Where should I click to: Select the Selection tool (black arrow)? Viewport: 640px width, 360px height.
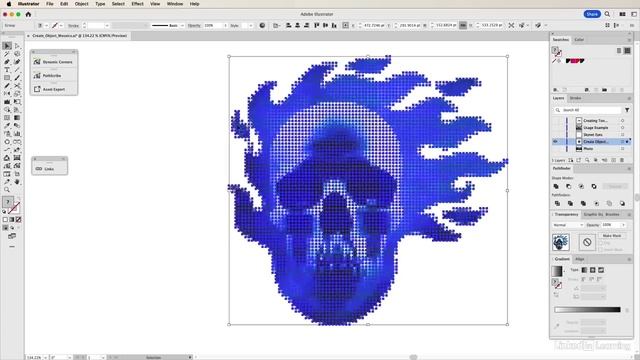pos(7,46)
